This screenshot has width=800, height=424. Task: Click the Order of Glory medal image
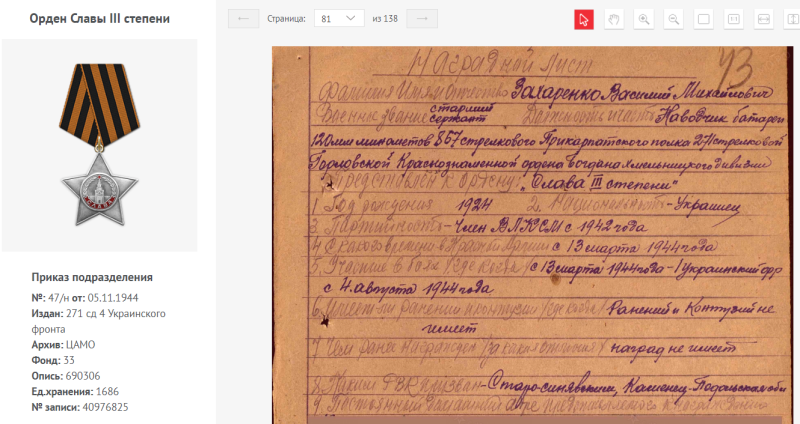tap(99, 144)
